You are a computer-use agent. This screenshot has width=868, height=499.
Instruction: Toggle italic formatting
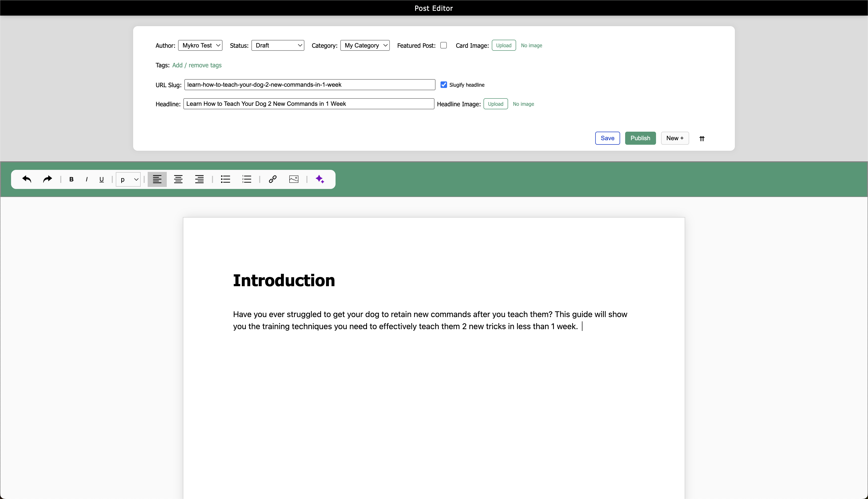[87, 179]
